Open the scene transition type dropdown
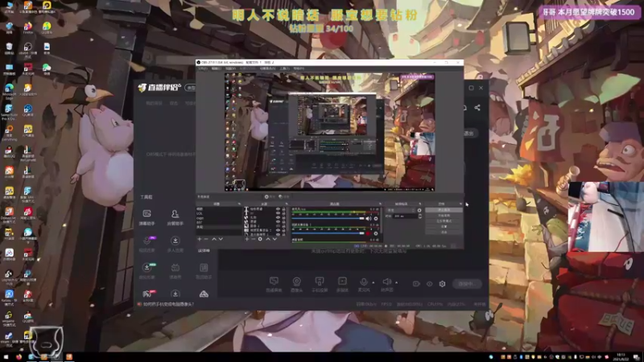This screenshot has width=644, height=362. tap(400, 210)
